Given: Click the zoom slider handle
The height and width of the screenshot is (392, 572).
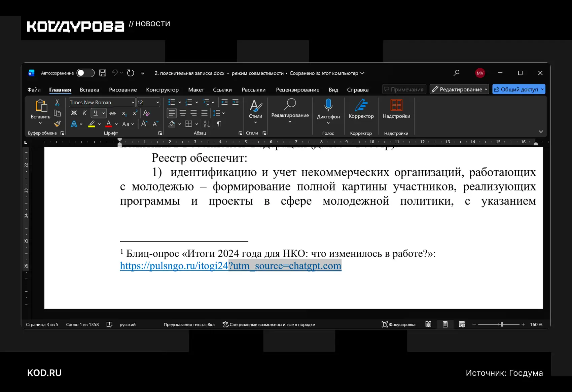Looking at the screenshot, I should point(502,324).
